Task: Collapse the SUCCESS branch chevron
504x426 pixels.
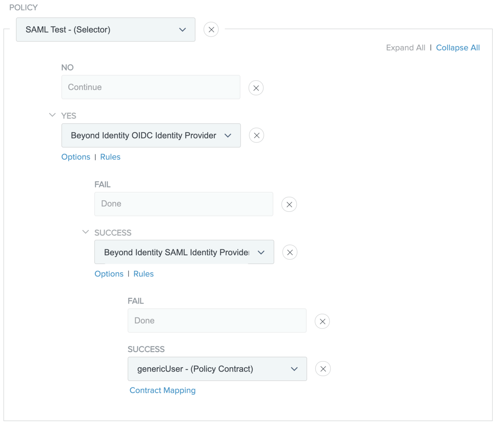Action: 86,232
